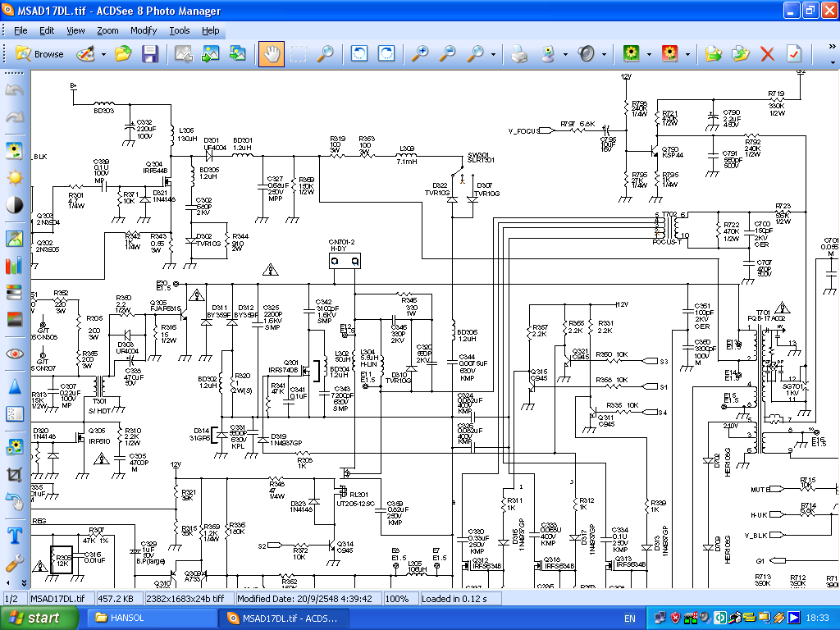Click the wrench repair tool icon
This screenshot has height=630, width=840.
pyautogui.click(x=15, y=562)
